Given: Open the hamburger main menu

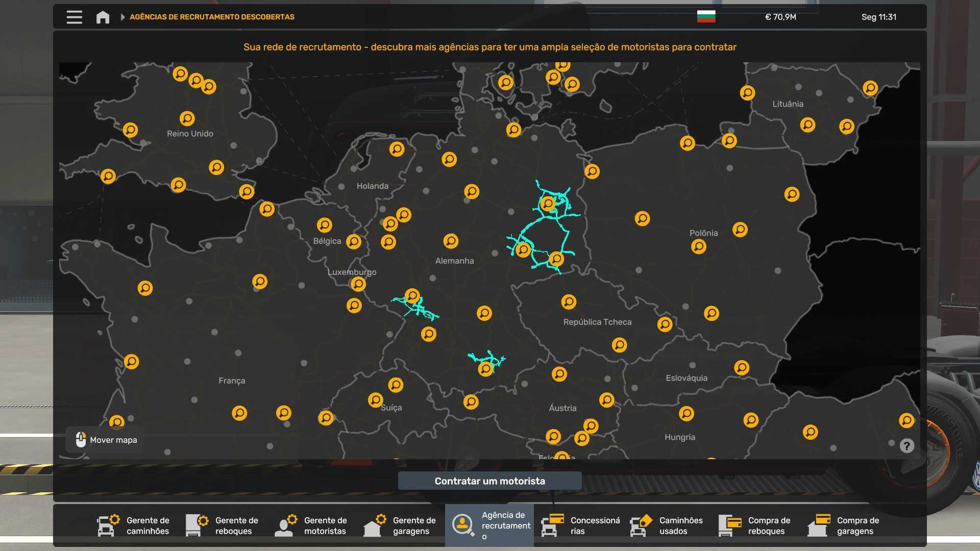Looking at the screenshot, I should [74, 17].
